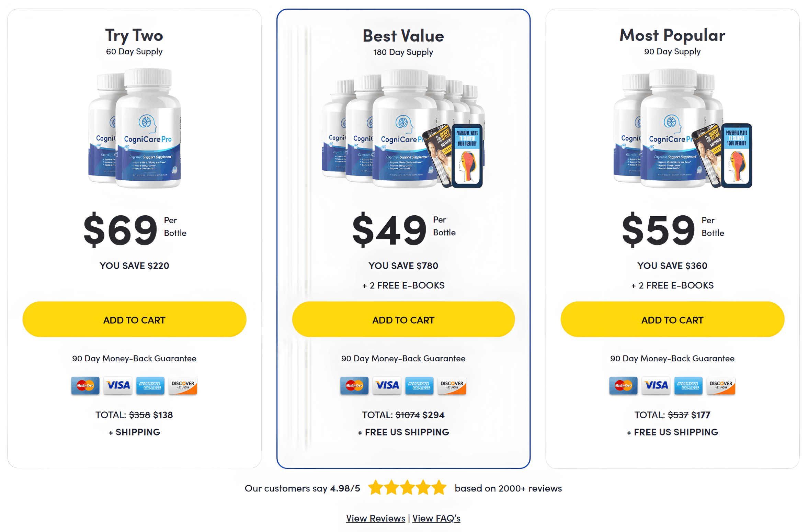Add the 180 Day Supply to cart
The image size is (809, 532).
(403, 319)
